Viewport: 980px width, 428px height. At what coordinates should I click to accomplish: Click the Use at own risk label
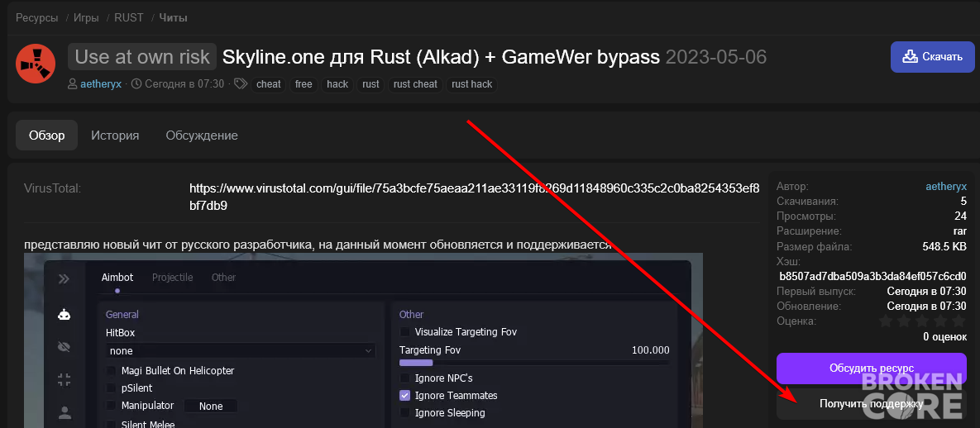click(142, 58)
